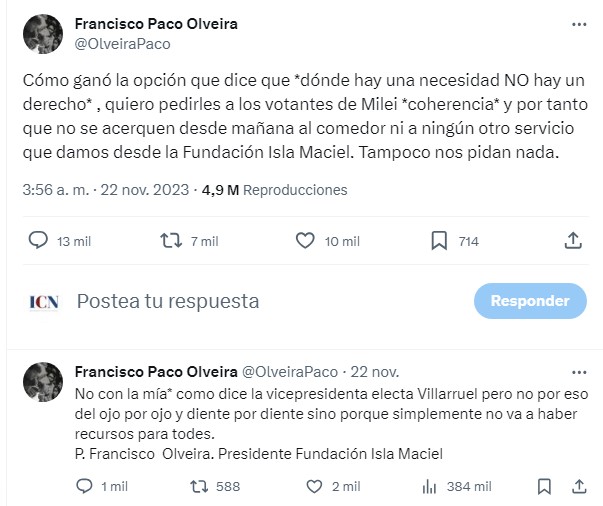
Task: Click the reply icon on the main tweet
Action: 39,241
